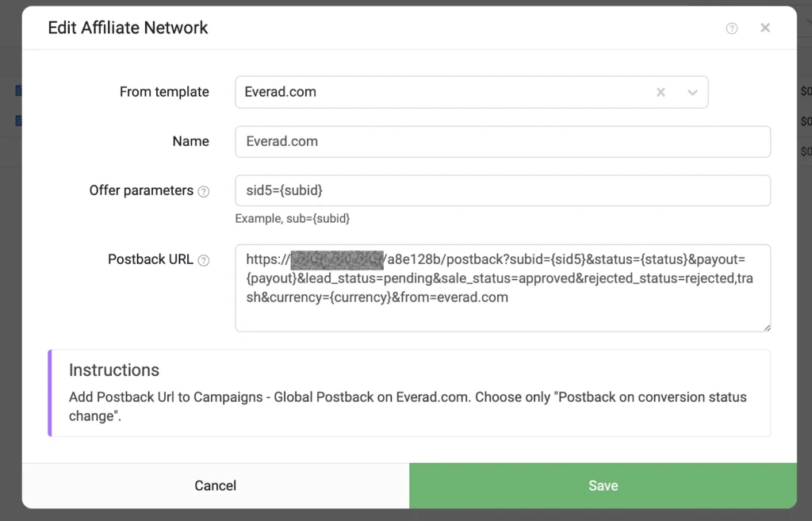This screenshot has height=521, width=812.
Task: Save the affiliate network settings
Action: point(603,486)
